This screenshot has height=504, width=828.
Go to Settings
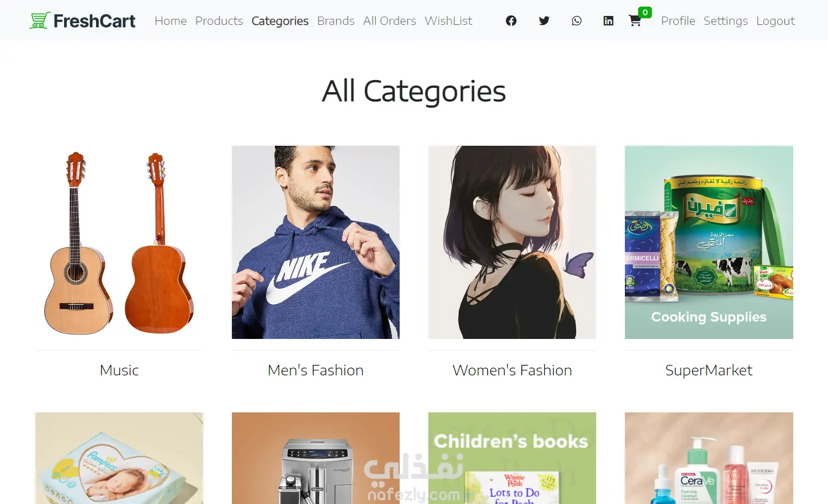tap(725, 21)
